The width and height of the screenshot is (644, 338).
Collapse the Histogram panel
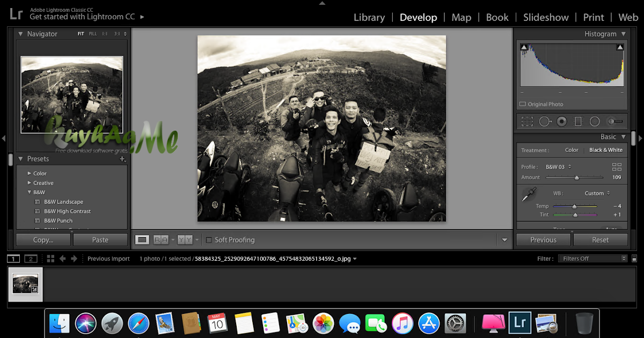click(x=624, y=34)
